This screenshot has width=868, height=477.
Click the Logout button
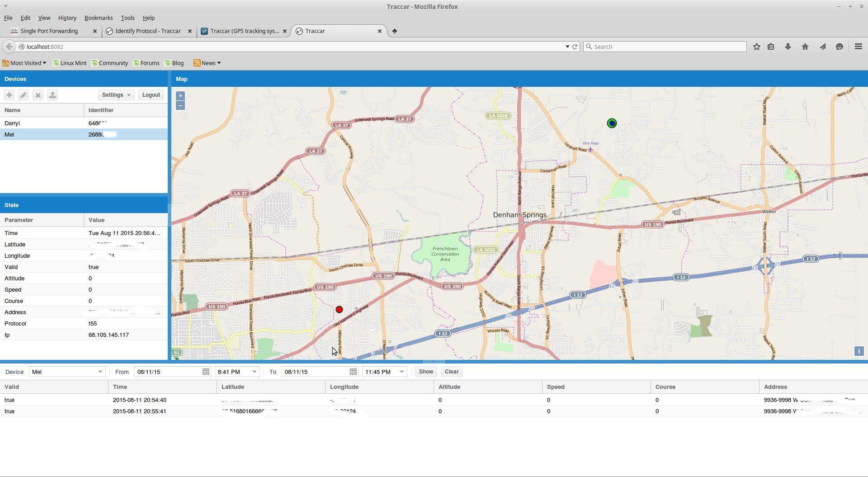(x=151, y=95)
